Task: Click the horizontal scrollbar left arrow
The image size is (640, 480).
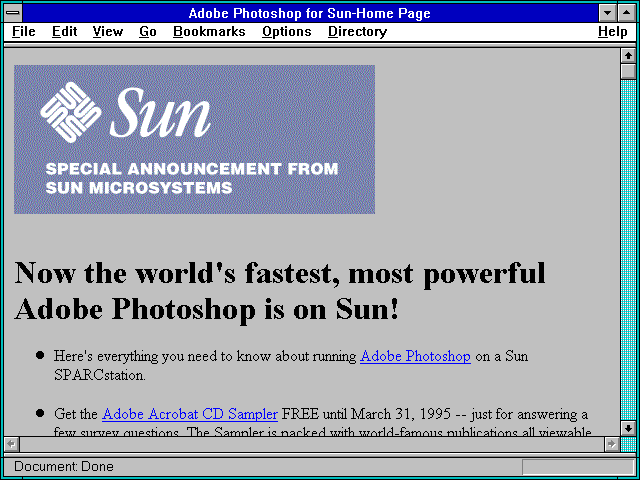Action: tap(11, 444)
